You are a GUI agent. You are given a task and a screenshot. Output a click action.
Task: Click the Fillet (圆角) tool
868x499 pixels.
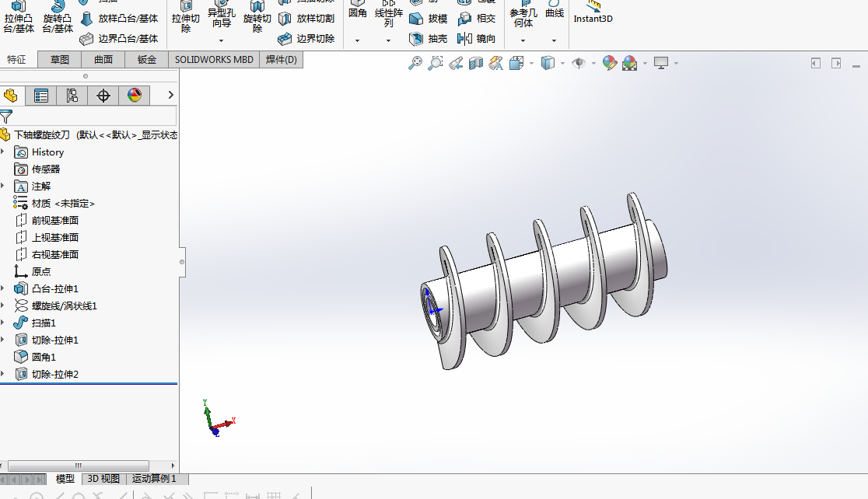click(357, 11)
